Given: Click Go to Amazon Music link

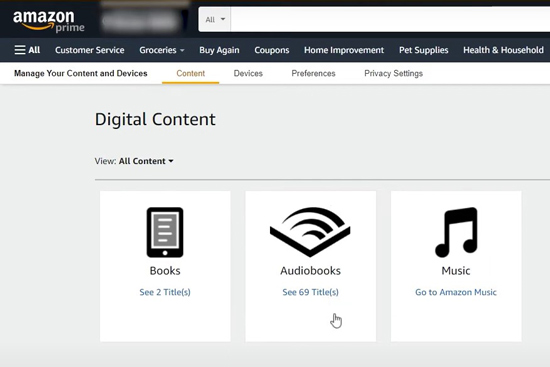Looking at the screenshot, I should (x=456, y=292).
